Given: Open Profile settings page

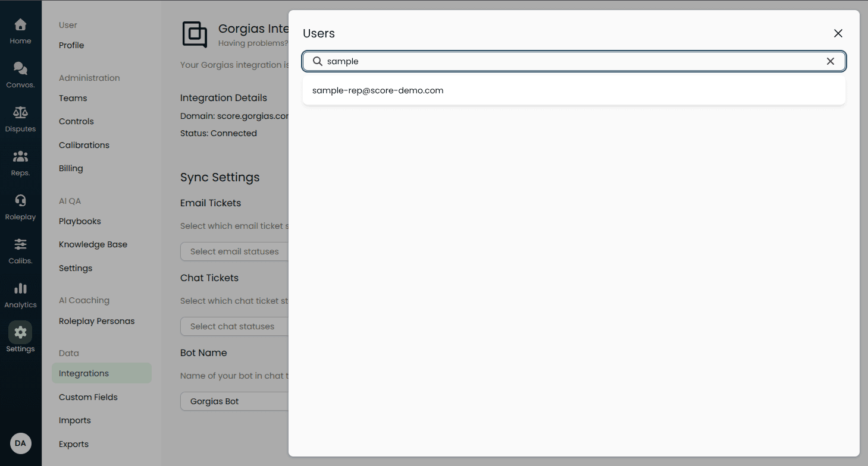Looking at the screenshot, I should pos(71,45).
